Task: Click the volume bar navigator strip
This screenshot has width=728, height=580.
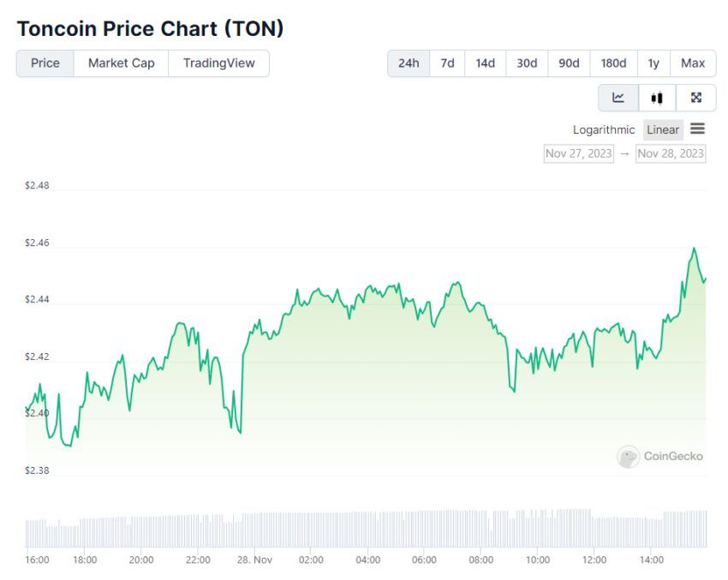Action: (x=366, y=529)
